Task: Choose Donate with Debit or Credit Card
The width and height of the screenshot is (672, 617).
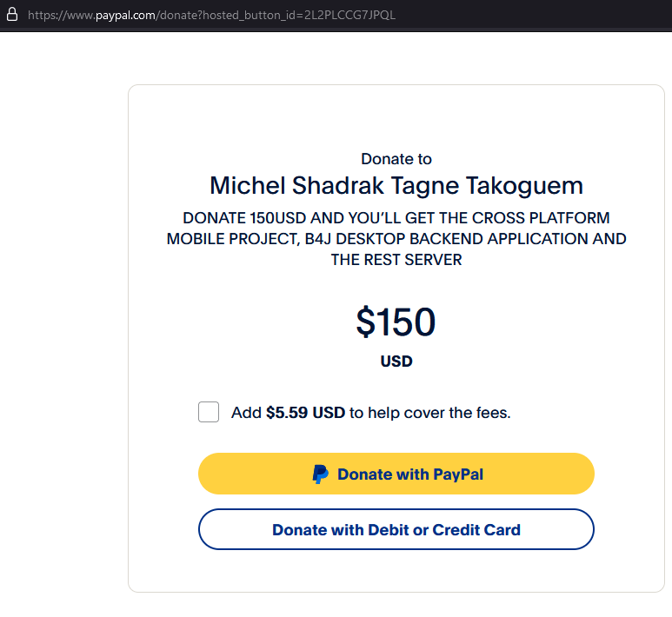Action: tap(396, 529)
